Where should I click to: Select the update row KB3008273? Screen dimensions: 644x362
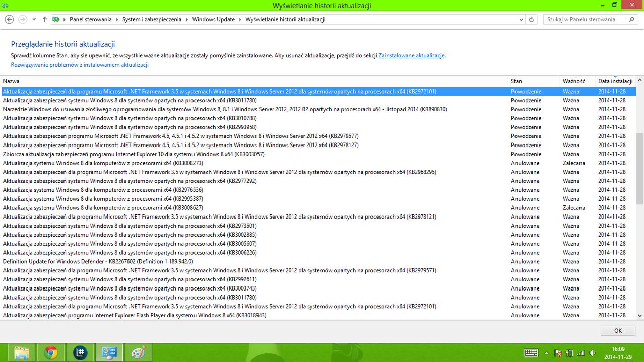318,163
